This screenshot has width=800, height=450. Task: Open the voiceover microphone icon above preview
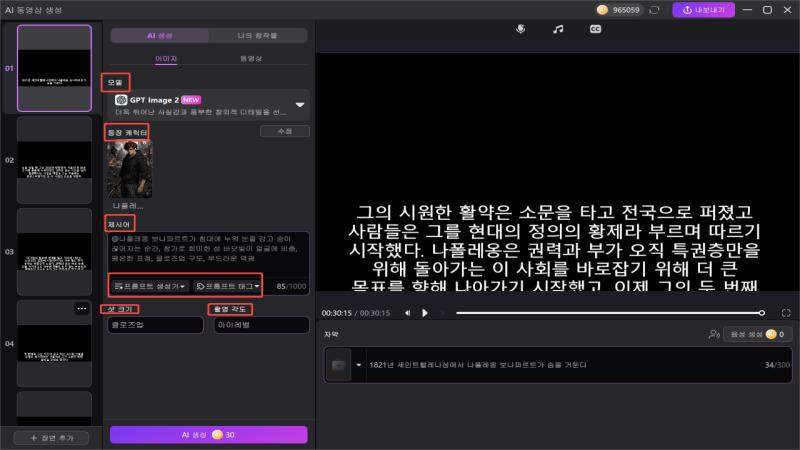tap(520, 29)
